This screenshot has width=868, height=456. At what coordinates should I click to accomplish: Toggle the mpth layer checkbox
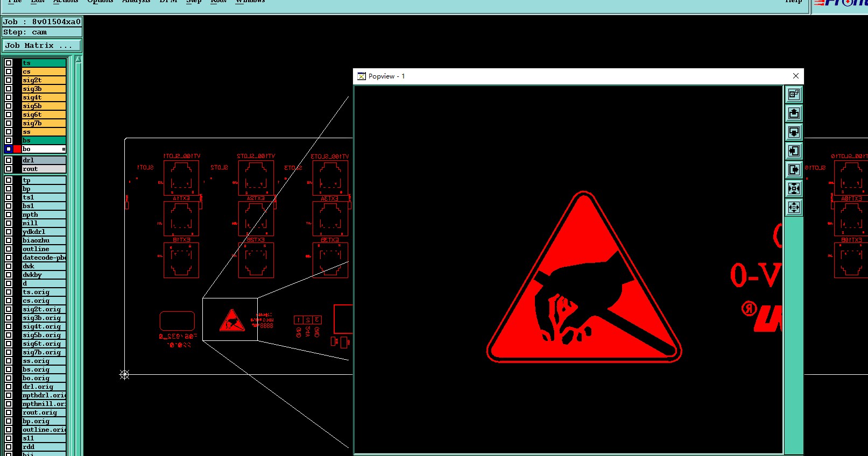[x=9, y=215]
